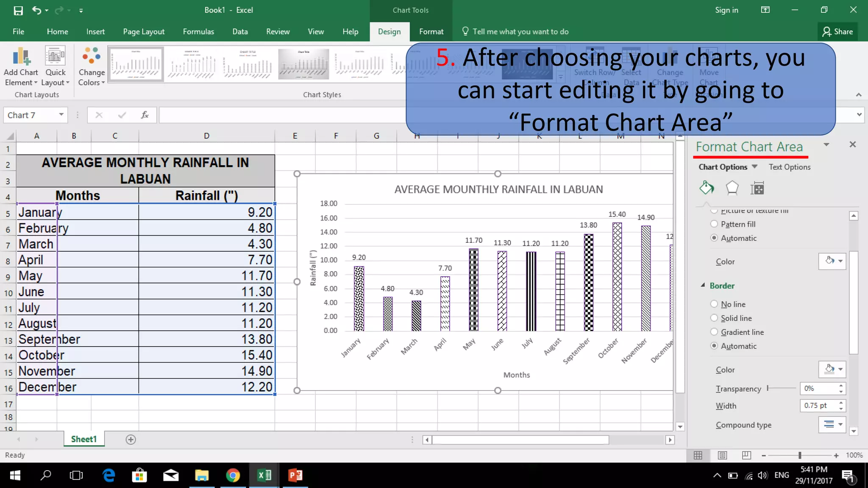Image resolution: width=868 pixels, height=488 pixels.
Task: Open fill Color picker button
Action: [832, 261]
